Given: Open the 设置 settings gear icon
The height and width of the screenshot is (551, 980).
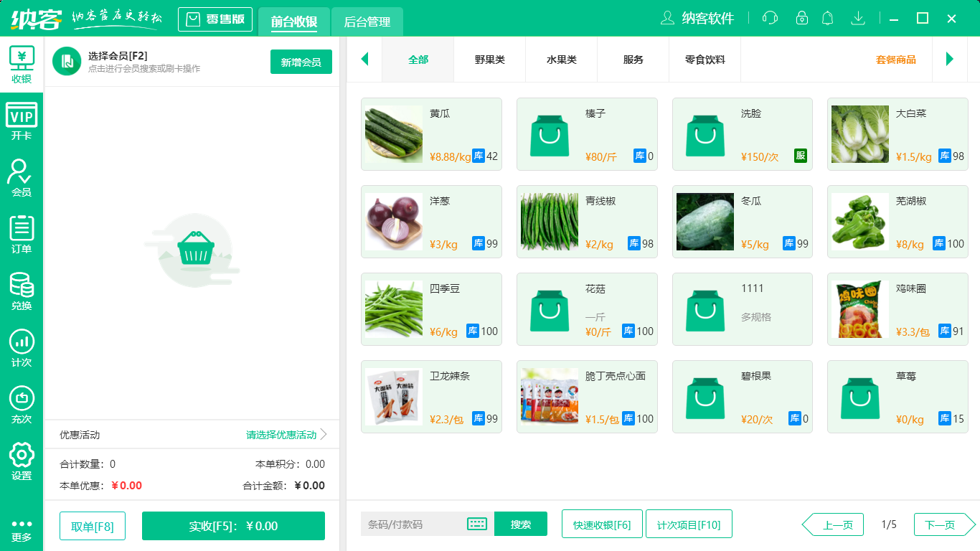Looking at the screenshot, I should 22,462.
